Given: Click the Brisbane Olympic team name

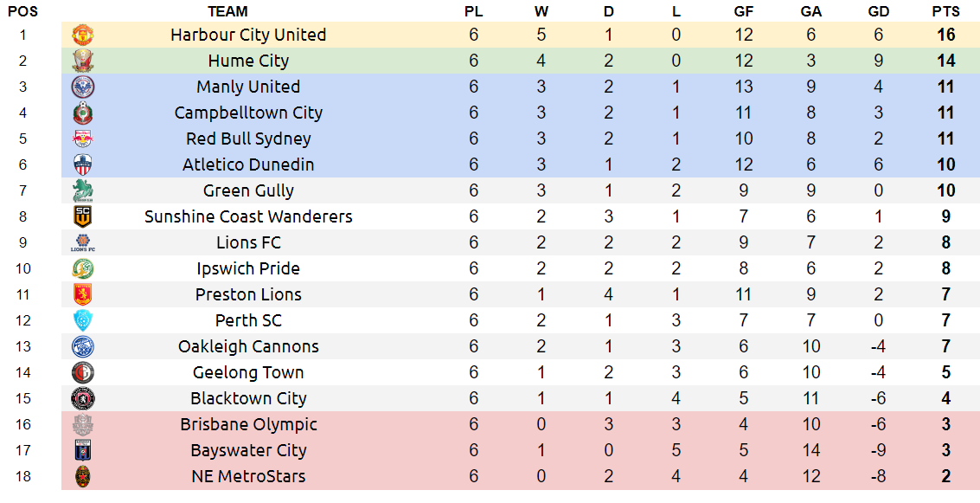Looking at the screenshot, I should 248,424.
